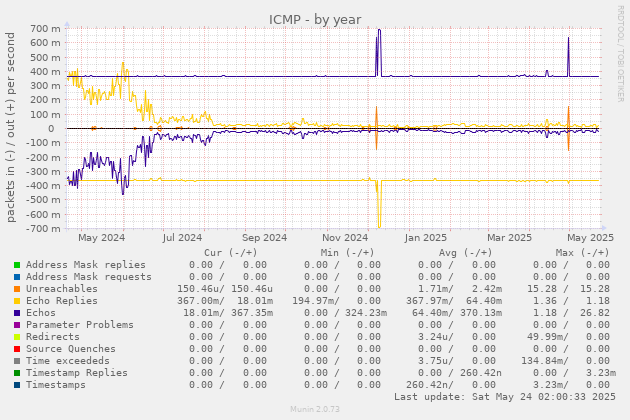Click the 'Sep 2024' x-axis label

click(264, 238)
